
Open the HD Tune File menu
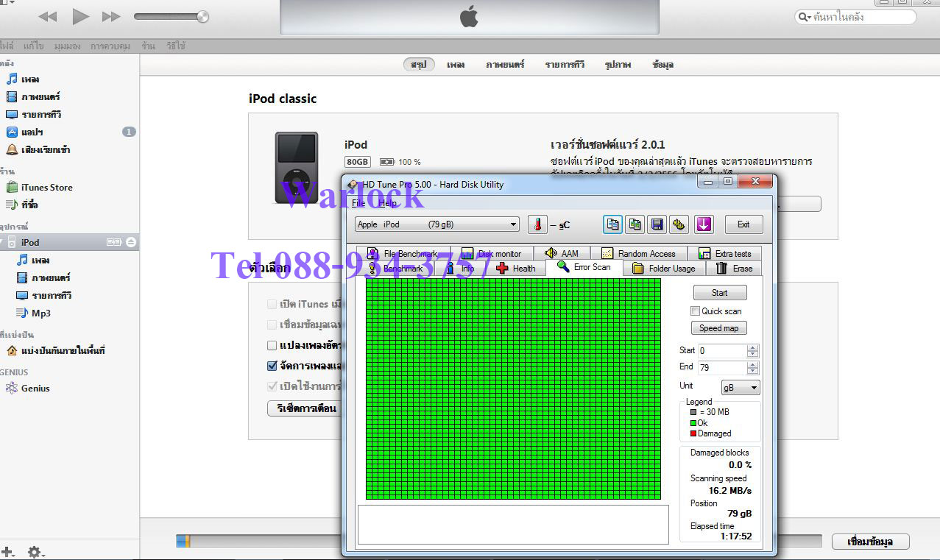pos(358,203)
